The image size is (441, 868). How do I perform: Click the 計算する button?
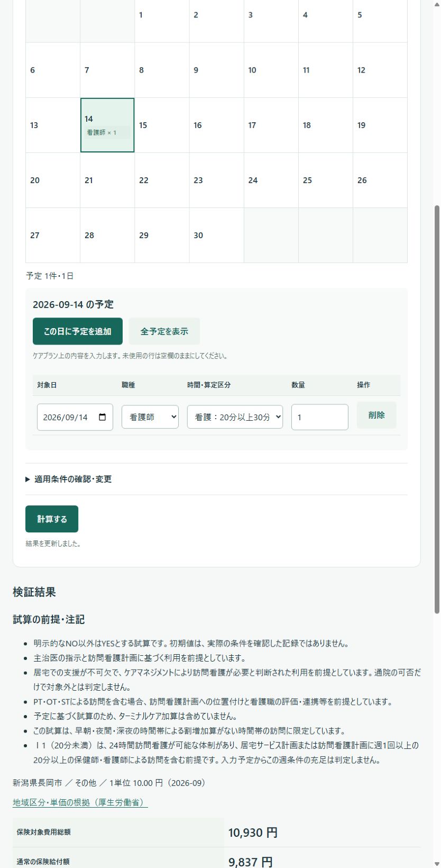coord(52,519)
